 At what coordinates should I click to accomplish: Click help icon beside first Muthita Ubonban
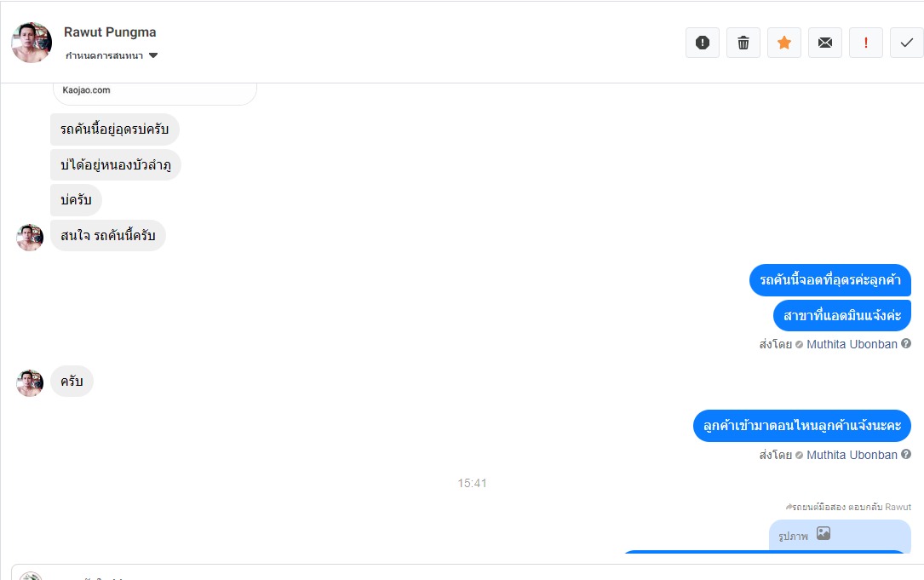click(x=906, y=344)
